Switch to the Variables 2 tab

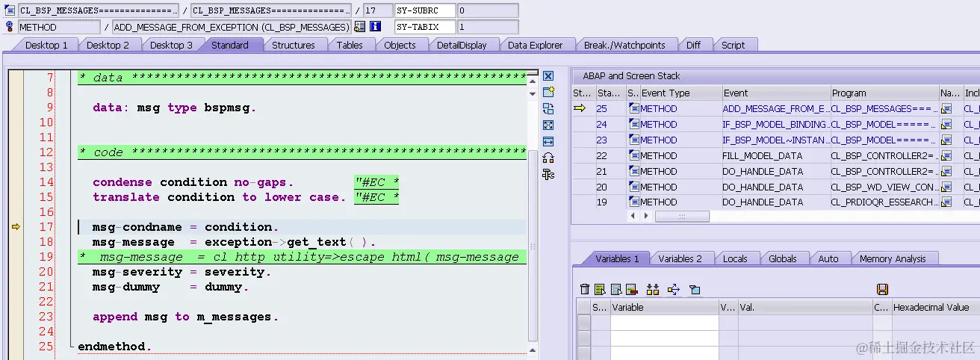680,258
